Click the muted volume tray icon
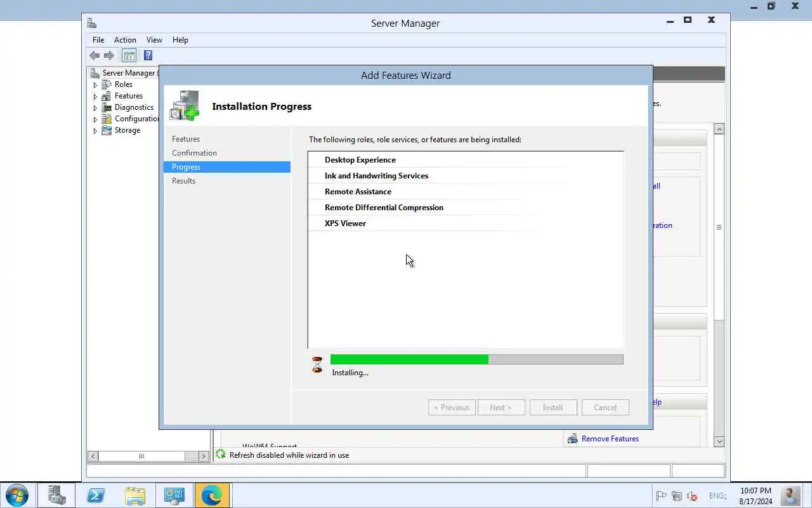 point(692,496)
